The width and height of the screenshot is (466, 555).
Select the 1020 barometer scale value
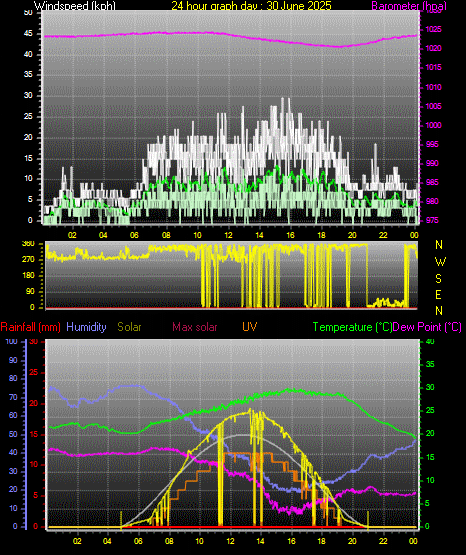(433, 48)
